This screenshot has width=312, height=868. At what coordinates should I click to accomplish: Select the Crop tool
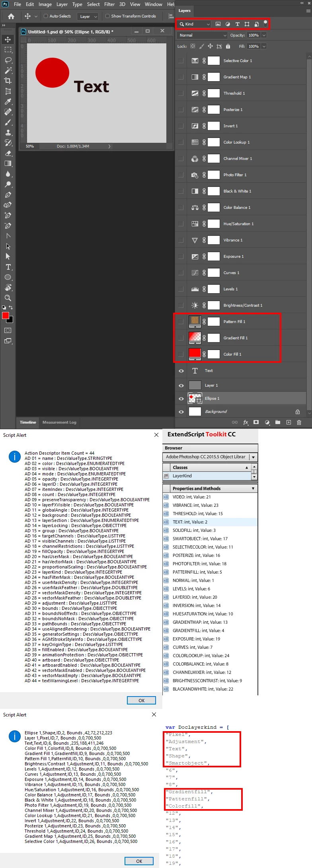pos(8,81)
